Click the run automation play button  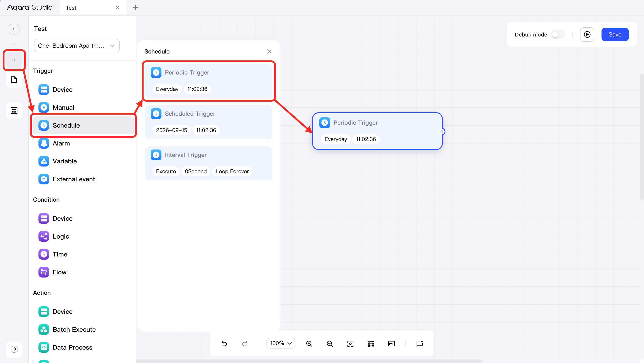click(587, 34)
